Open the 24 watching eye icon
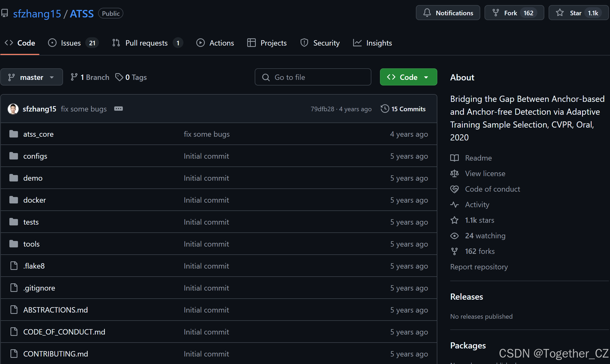Viewport: 610px width, 364px height. pyautogui.click(x=454, y=236)
